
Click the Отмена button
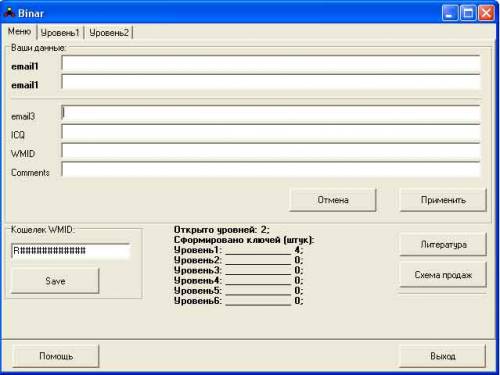tap(333, 200)
